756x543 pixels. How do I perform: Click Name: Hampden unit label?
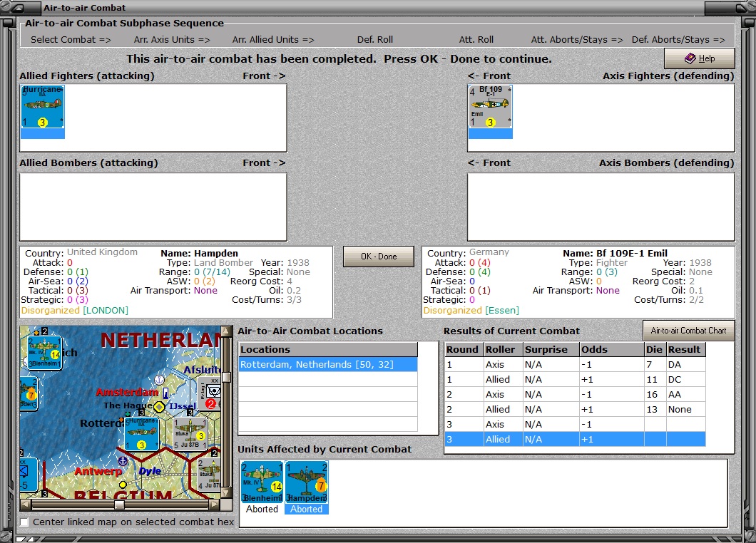[x=199, y=253]
